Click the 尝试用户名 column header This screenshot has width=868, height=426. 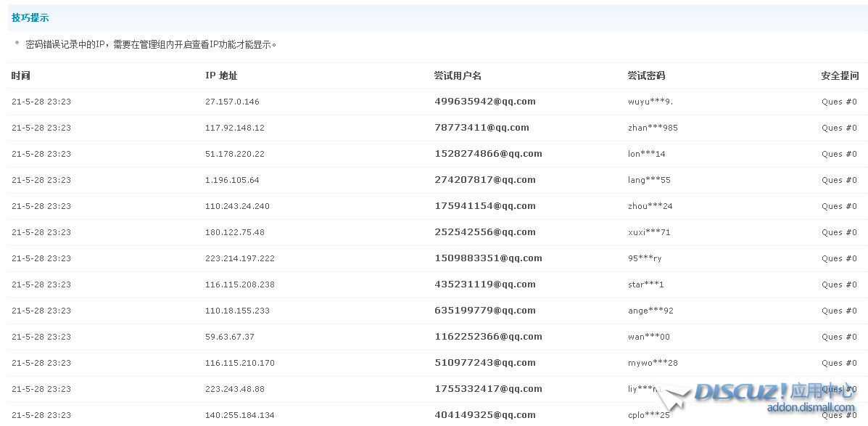(x=458, y=75)
